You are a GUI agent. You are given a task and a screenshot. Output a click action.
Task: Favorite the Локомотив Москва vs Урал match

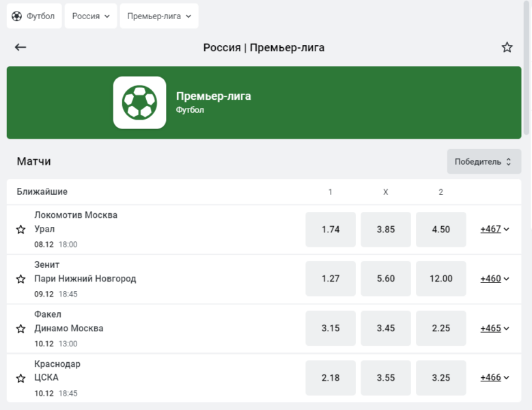point(20,230)
